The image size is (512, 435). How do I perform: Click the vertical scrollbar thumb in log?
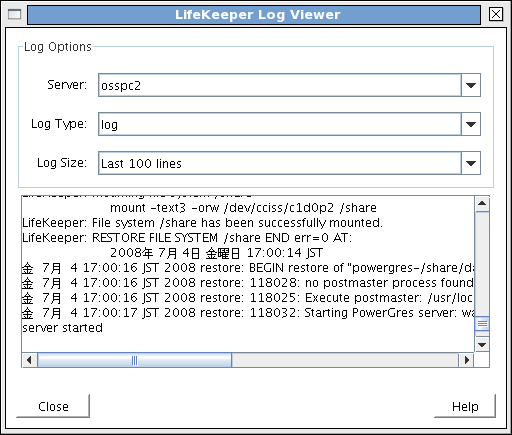point(482,323)
